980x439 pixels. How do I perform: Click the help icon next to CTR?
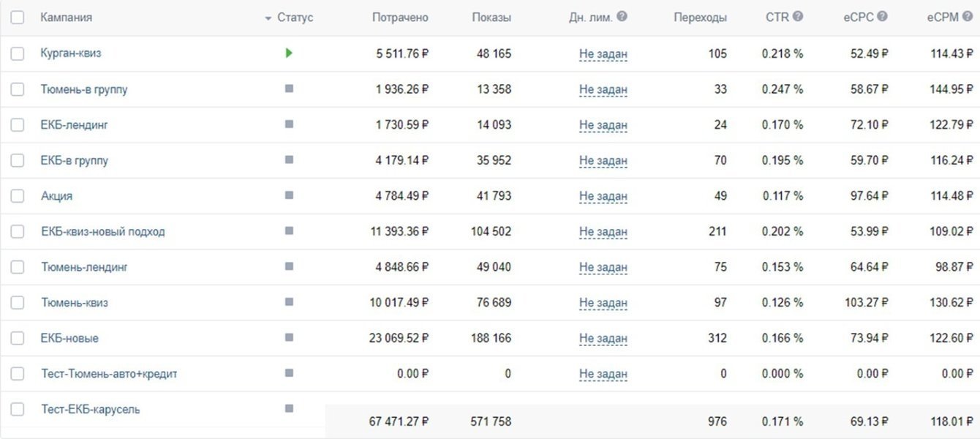pyautogui.click(x=798, y=16)
